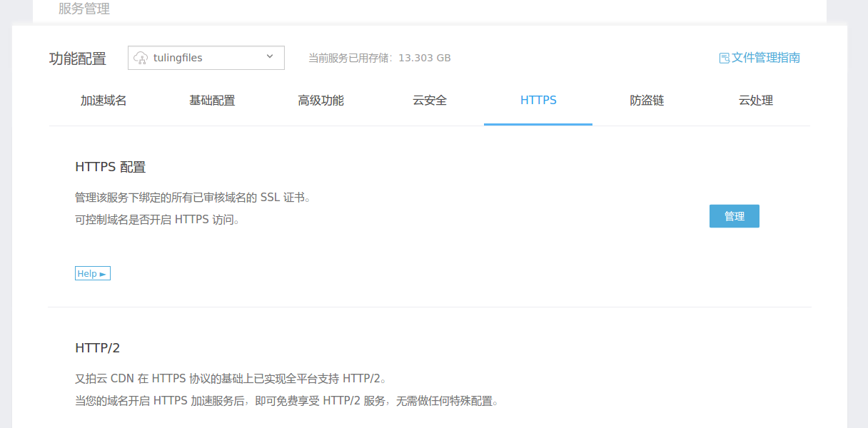Open the 高级功能 tab

coord(321,101)
